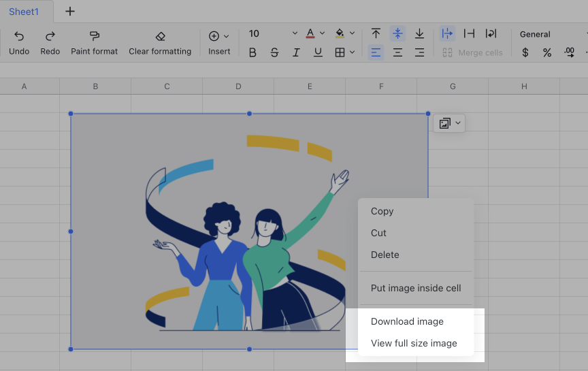The height and width of the screenshot is (371, 588).
Task: Apply strikethrough formatting
Action: coord(274,52)
